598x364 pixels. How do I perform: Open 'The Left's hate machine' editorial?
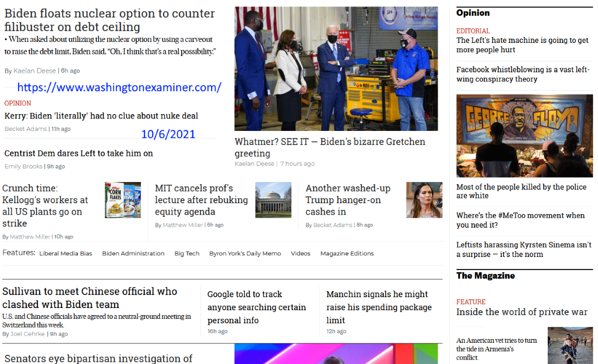tap(522, 45)
